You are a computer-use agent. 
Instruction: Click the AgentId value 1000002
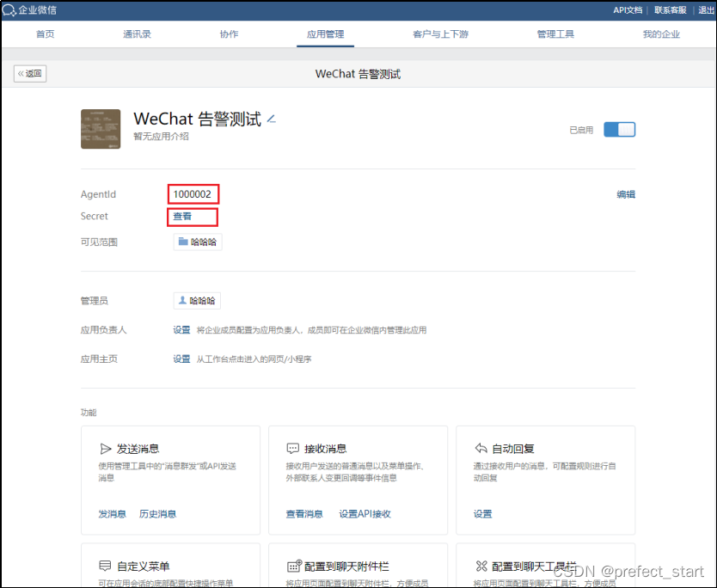pyautogui.click(x=192, y=194)
